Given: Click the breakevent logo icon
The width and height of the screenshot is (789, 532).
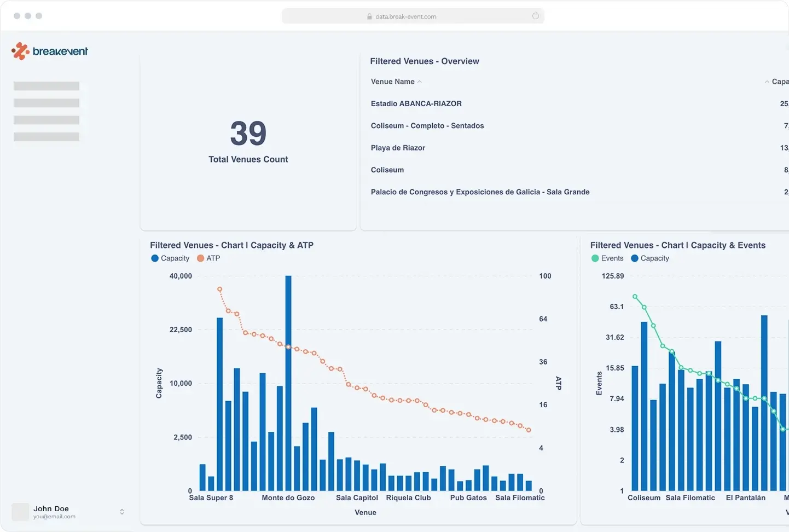Looking at the screenshot, I should pos(20,51).
